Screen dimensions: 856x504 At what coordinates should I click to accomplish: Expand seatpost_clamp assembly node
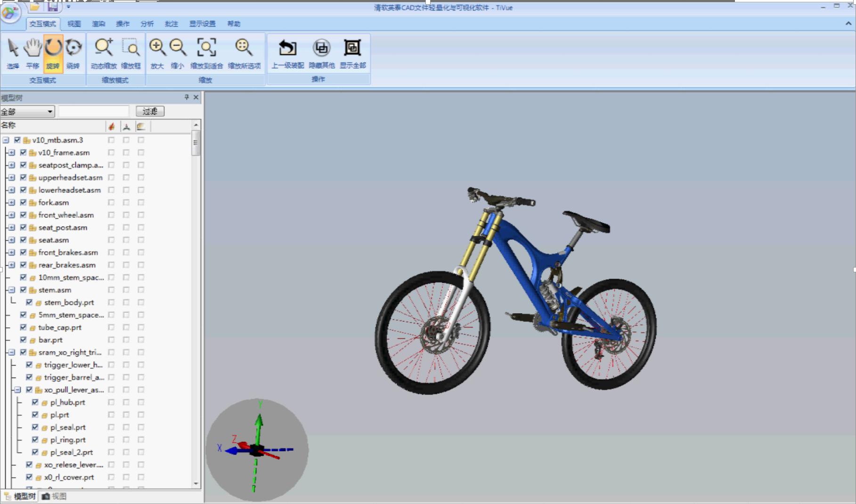(12, 165)
